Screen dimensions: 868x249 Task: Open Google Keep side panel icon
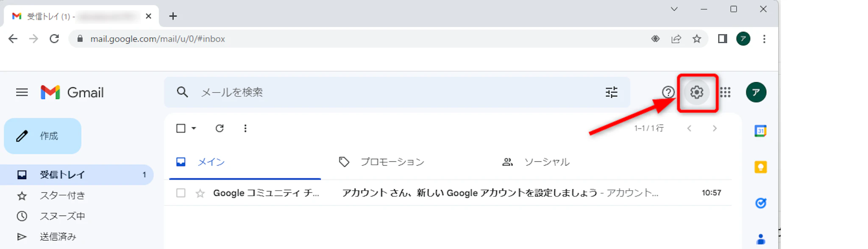(x=760, y=167)
